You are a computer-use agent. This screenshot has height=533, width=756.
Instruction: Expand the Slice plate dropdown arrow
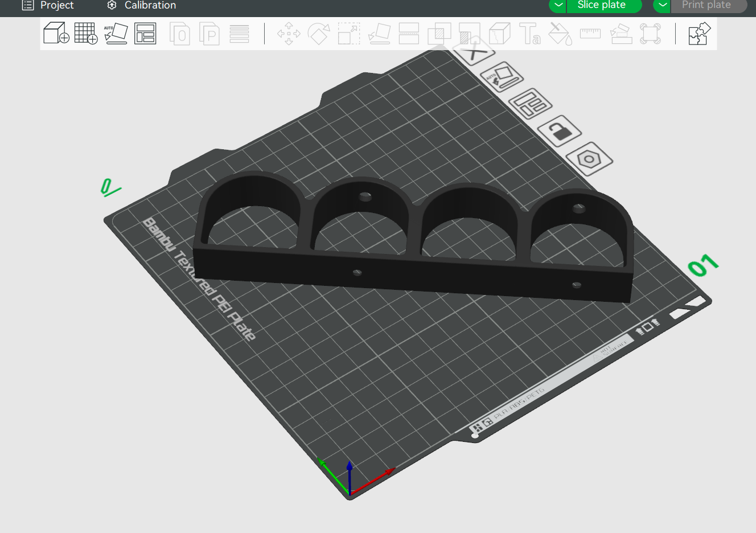pos(558,5)
